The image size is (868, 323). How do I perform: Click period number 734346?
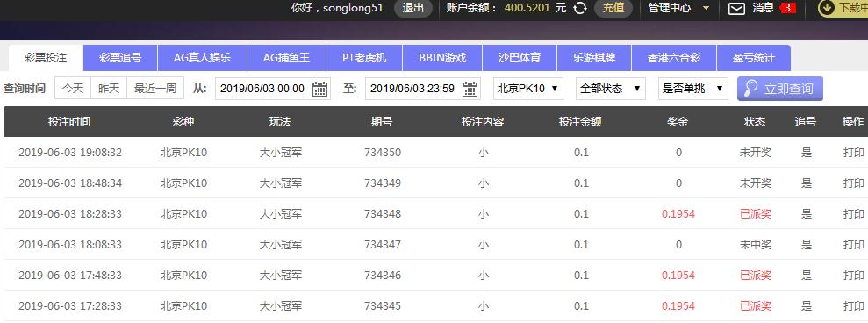[x=383, y=276]
